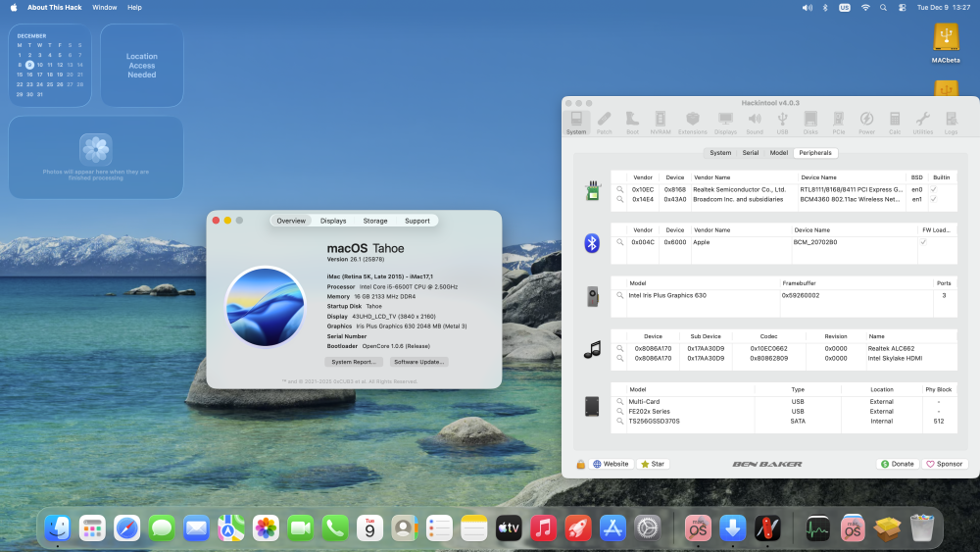Open the About This Hack app menu
This screenshot has height=552, width=980.
coord(54,8)
